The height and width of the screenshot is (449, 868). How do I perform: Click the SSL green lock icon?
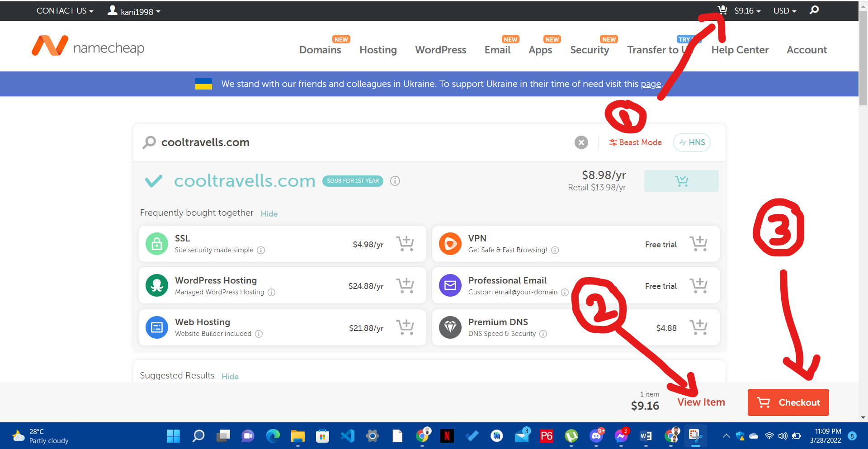click(157, 244)
